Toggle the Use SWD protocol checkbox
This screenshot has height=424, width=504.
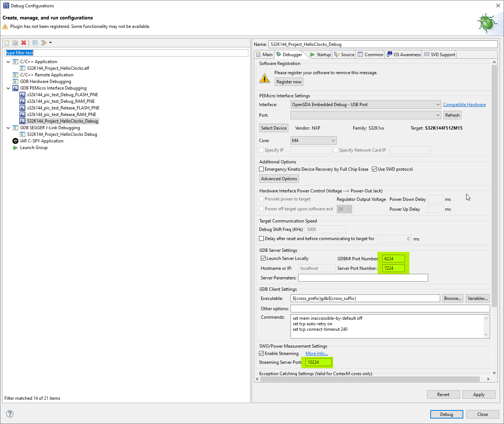click(375, 169)
